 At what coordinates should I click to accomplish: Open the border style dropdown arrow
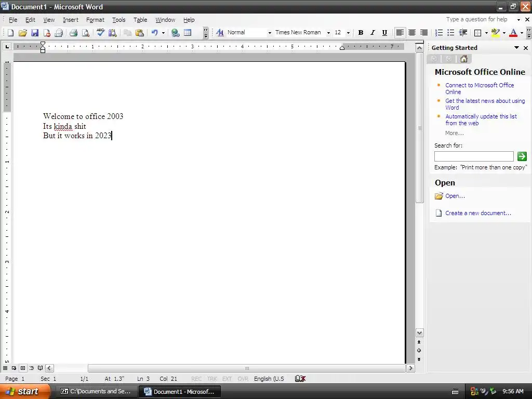tap(486, 33)
